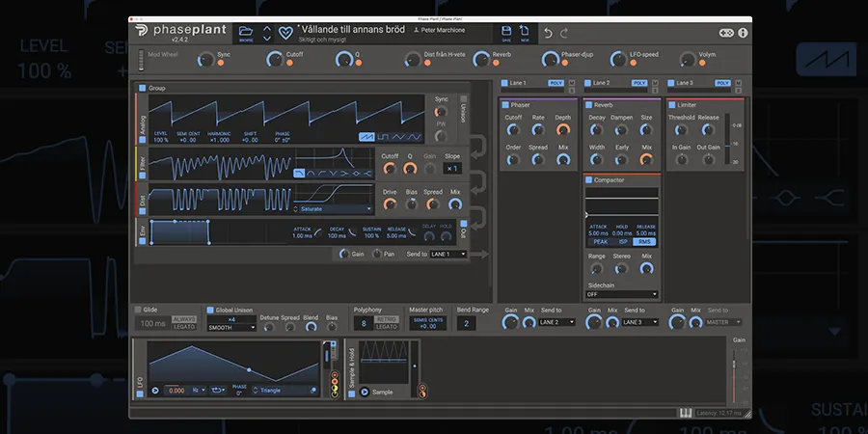
Task: Click the Sample & Hold play icon
Action: click(365, 392)
